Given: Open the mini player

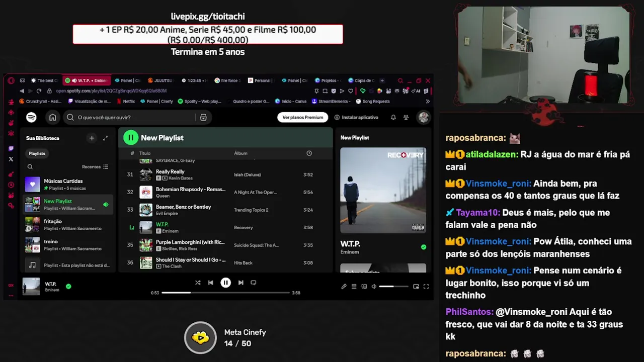Looking at the screenshot, I should click(x=416, y=287).
